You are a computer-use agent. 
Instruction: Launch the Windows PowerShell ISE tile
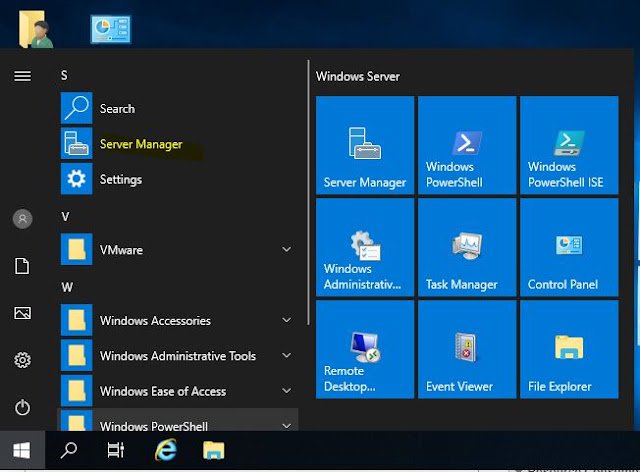pos(569,145)
